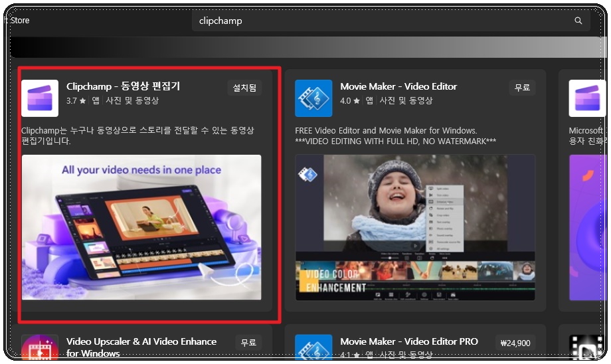
Task: Open Movie Maker - Video Editor title
Action: click(398, 86)
